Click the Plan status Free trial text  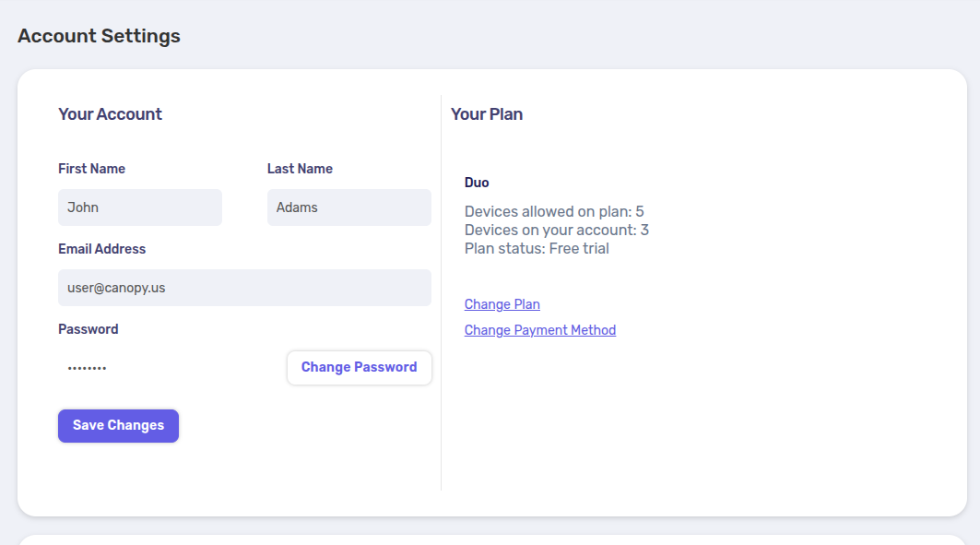537,248
